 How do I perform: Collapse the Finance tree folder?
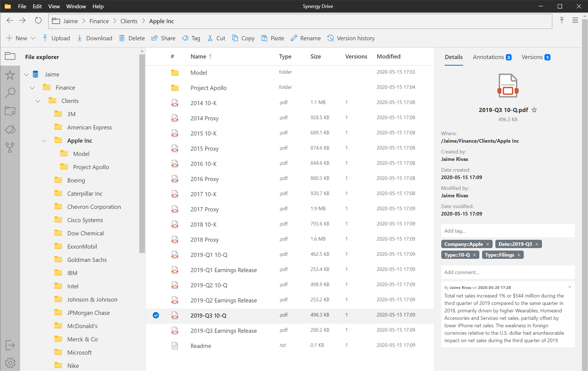click(32, 88)
